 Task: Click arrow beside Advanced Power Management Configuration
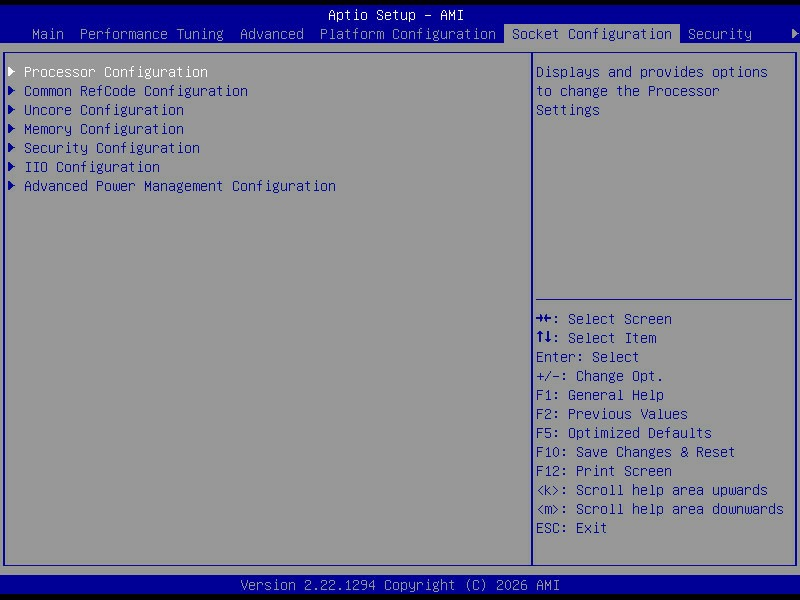click(12, 186)
